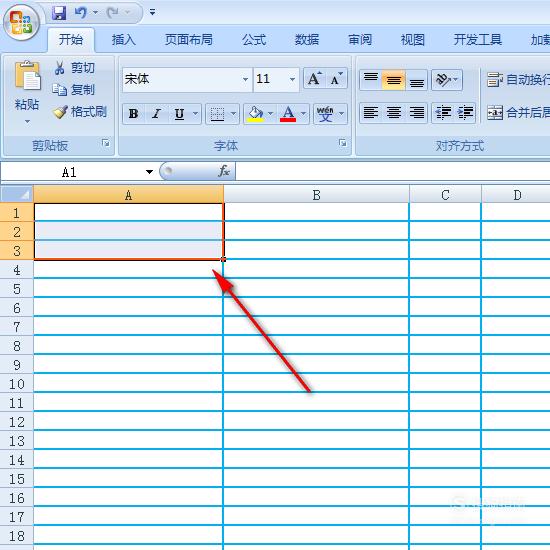Click 格式刷 format painter

tap(80, 112)
